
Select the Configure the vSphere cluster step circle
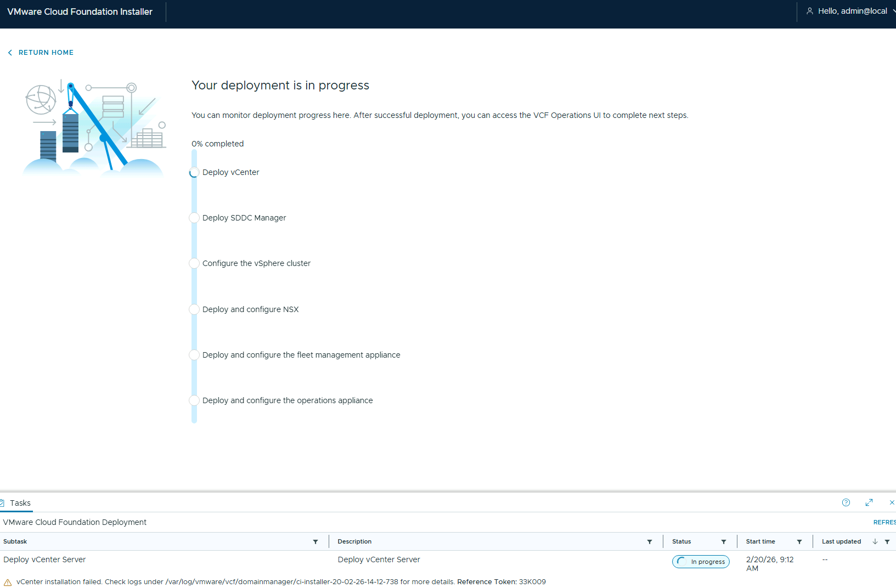[x=194, y=263]
